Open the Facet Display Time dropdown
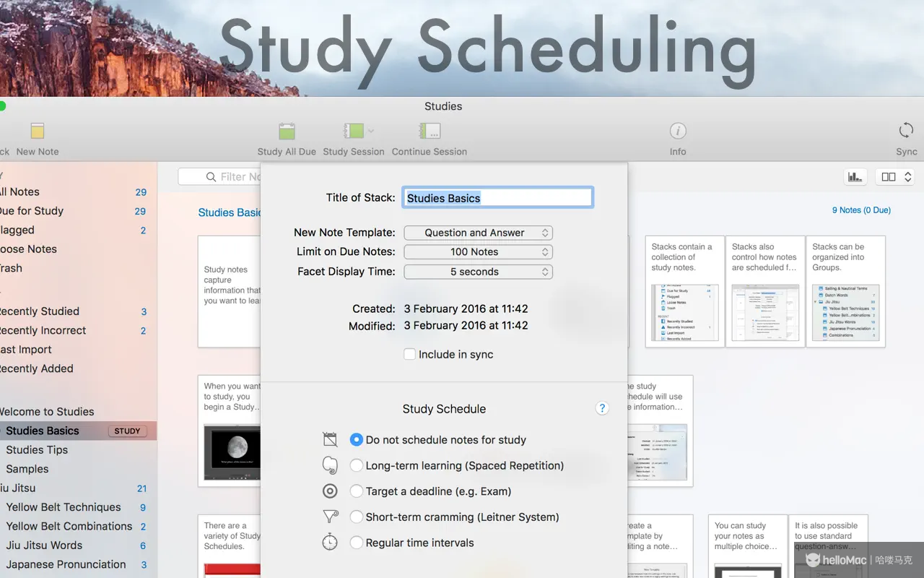The image size is (924, 578). pyautogui.click(x=478, y=272)
